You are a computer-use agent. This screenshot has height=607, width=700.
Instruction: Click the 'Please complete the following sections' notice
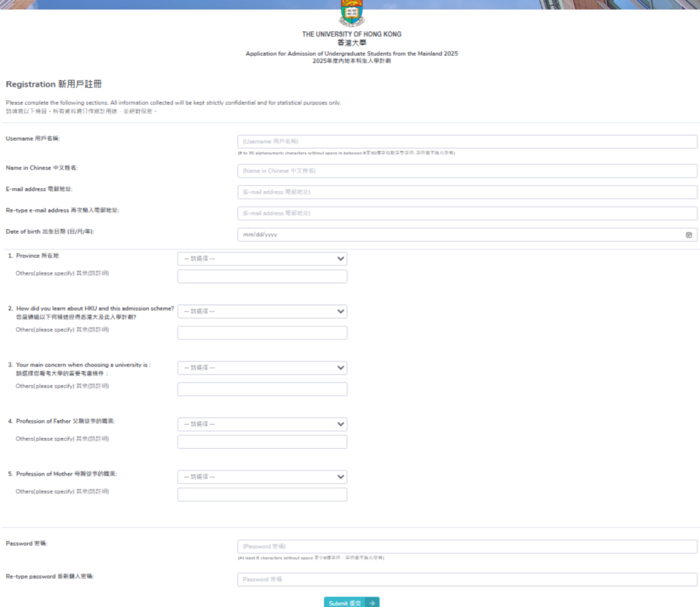(x=173, y=102)
